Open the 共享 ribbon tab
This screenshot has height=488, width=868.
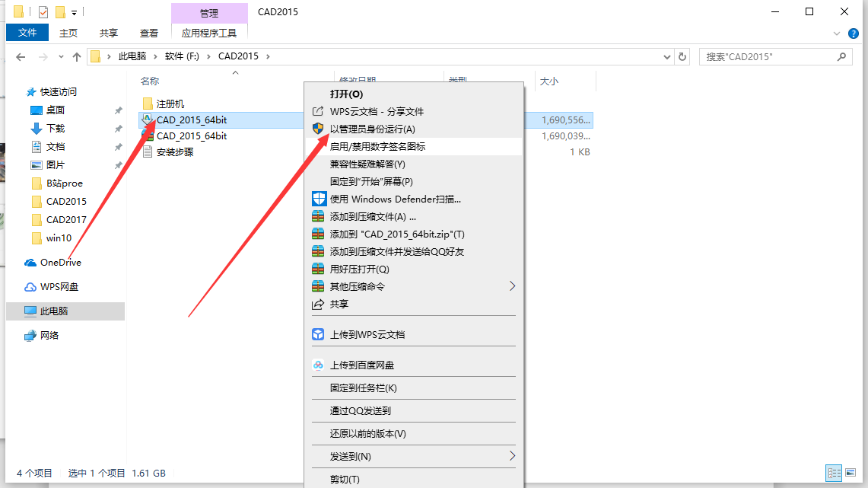pyautogui.click(x=109, y=33)
